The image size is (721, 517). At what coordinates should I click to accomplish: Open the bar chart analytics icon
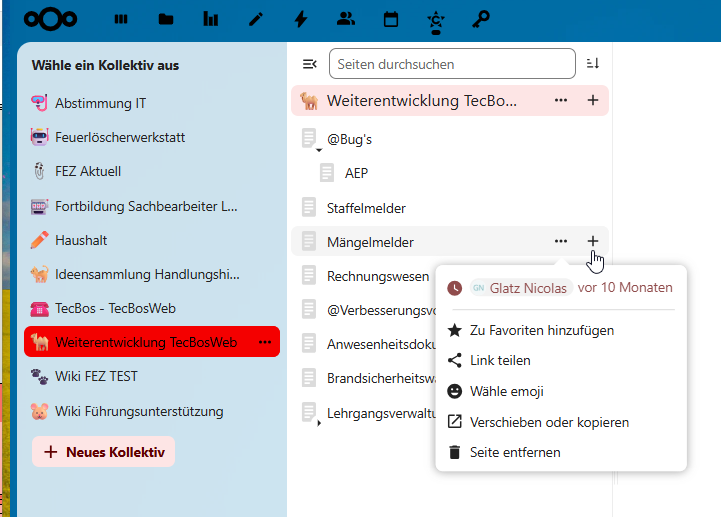[211, 19]
